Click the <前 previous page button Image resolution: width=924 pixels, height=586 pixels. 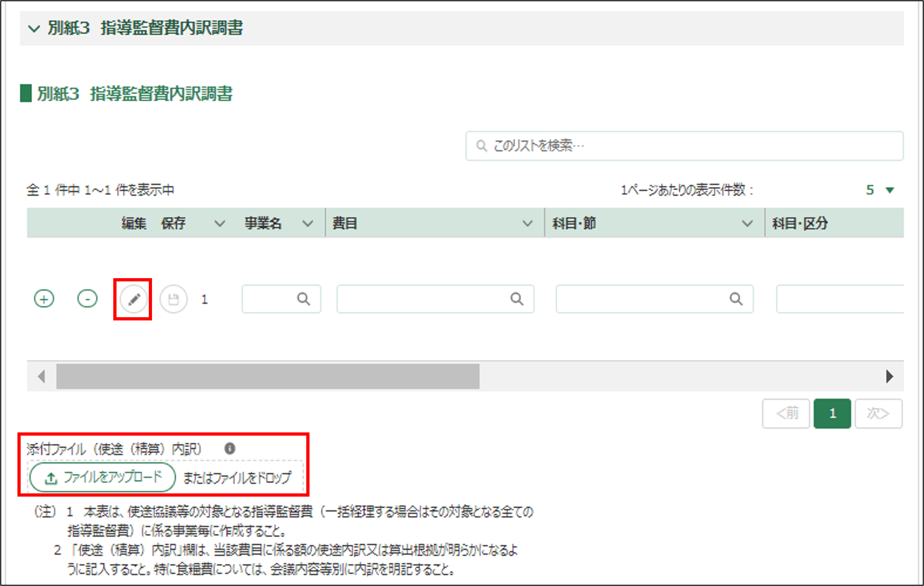(x=786, y=414)
